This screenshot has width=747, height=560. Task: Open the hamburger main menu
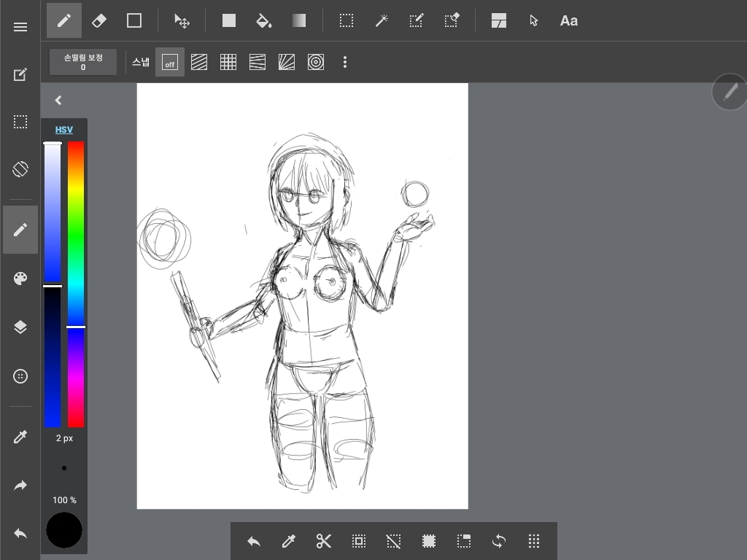20,27
